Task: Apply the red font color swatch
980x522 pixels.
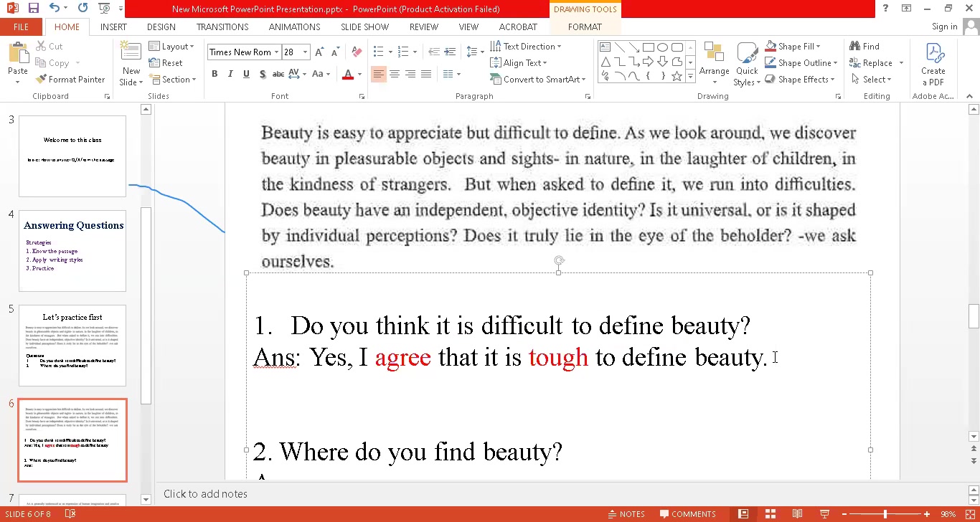Action: 348,74
